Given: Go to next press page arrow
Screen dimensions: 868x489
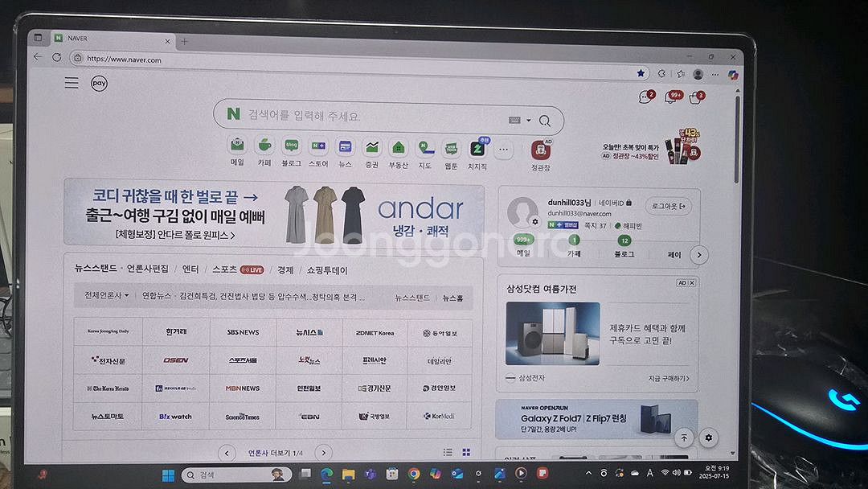Looking at the screenshot, I should pos(324,453).
